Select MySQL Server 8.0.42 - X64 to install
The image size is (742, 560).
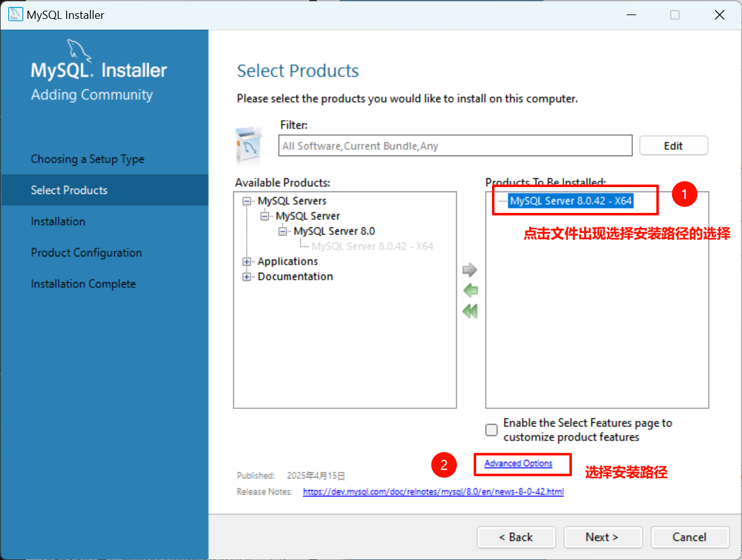[571, 201]
